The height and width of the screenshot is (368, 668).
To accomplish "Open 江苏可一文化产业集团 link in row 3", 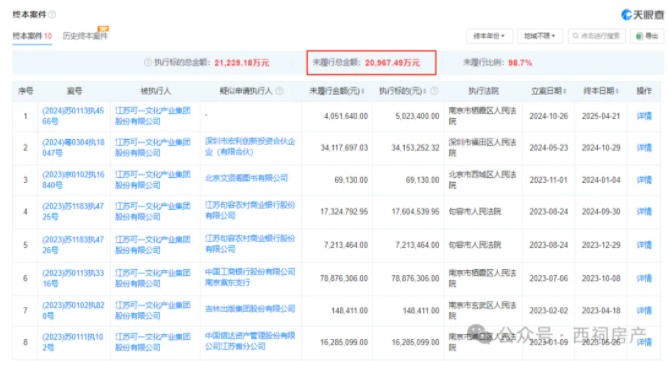I will pos(153,180).
